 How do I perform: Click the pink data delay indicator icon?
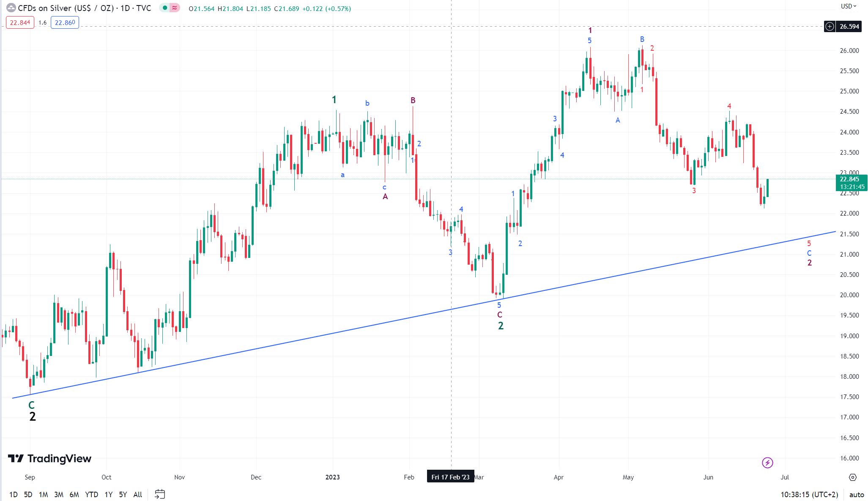click(x=175, y=8)
